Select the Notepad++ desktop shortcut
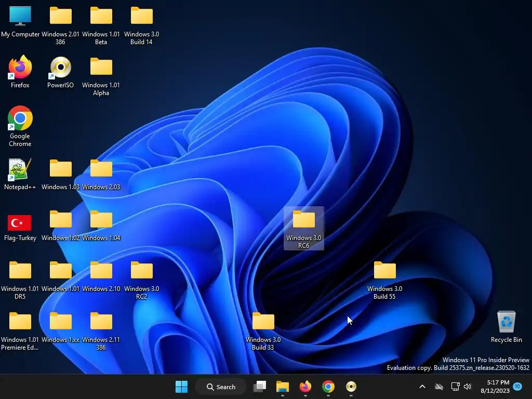This screenshot has height=399, width=532. [20, 174]
